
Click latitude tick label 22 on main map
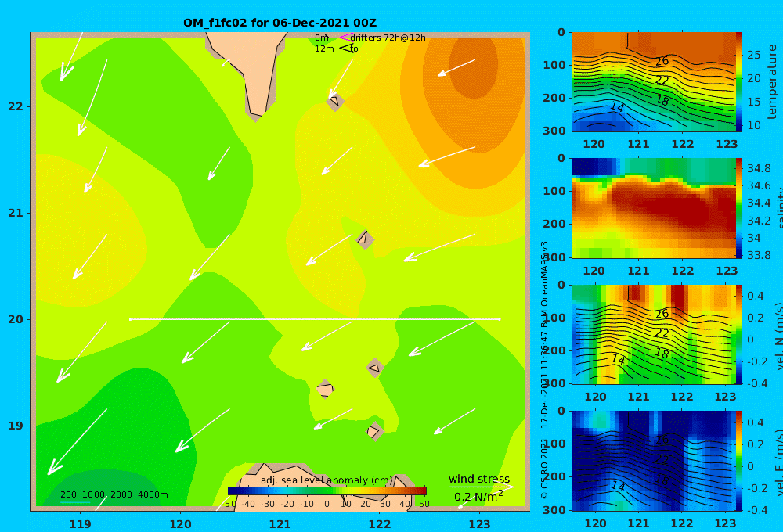point(16,106)
